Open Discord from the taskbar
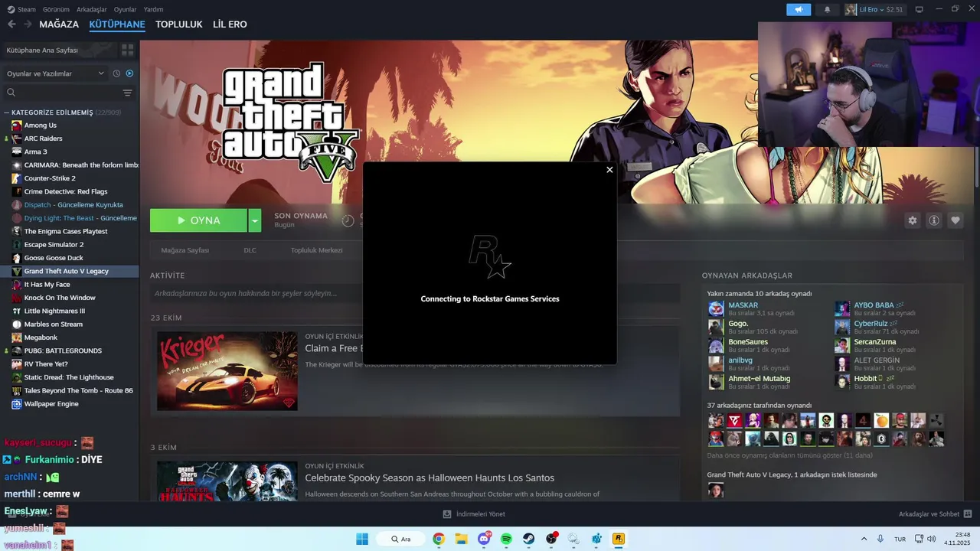Screen dimensions: 980x551 point(484,539)
